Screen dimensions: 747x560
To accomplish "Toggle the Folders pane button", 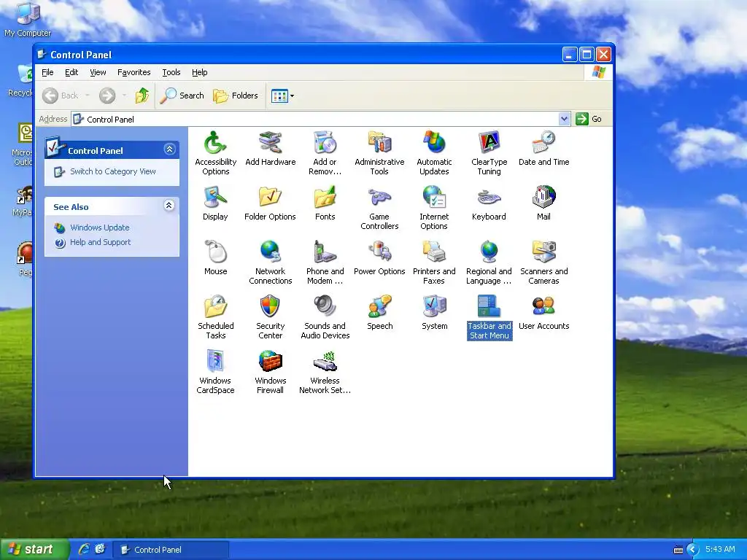I will 236,96.
